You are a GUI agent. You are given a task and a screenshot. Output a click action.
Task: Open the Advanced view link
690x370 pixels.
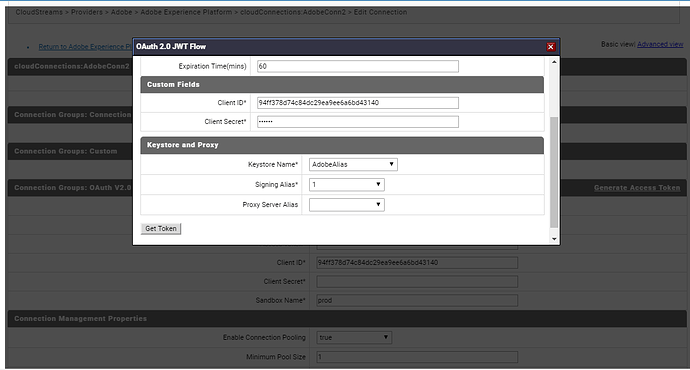click(660, 44)
